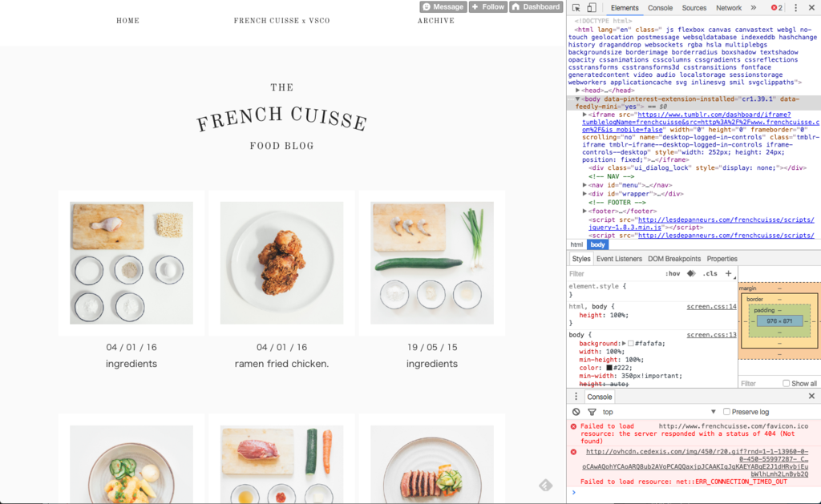
Task: Collapse the body element node
Action: click(x=577, y=99)
